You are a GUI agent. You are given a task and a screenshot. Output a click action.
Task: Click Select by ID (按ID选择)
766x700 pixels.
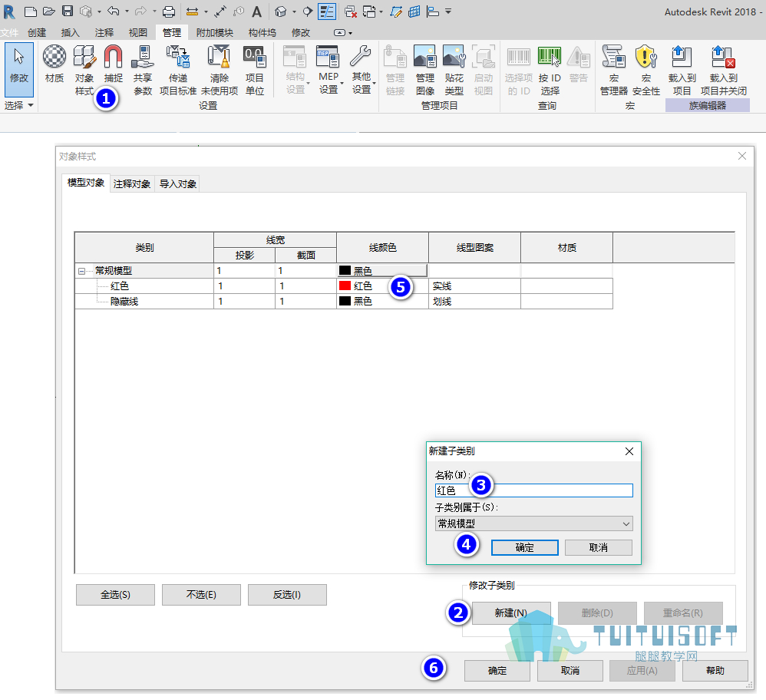coord(550,70)
